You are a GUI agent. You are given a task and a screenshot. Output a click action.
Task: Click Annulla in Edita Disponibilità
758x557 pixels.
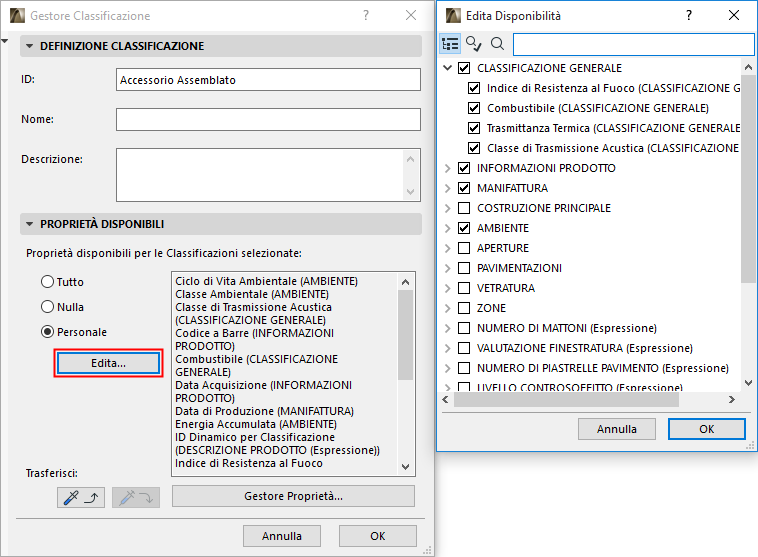[x=617, y=429]
